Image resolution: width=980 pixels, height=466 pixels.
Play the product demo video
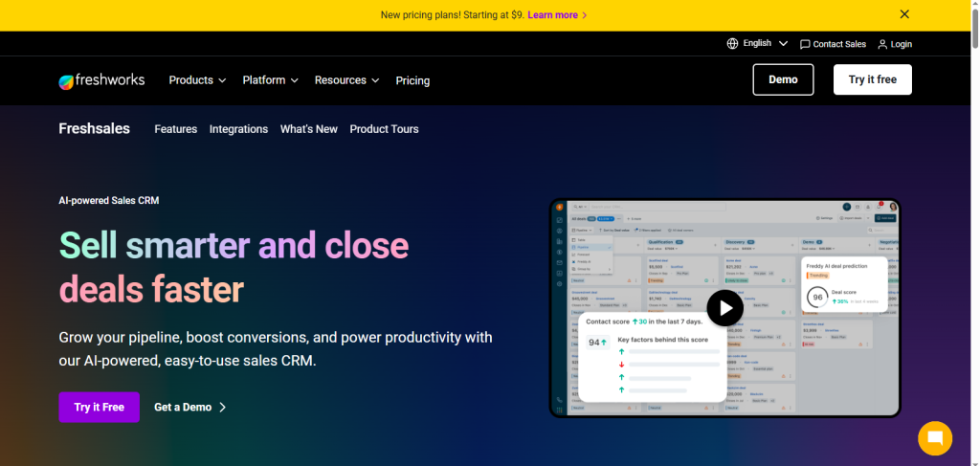(x=724, y=307)
